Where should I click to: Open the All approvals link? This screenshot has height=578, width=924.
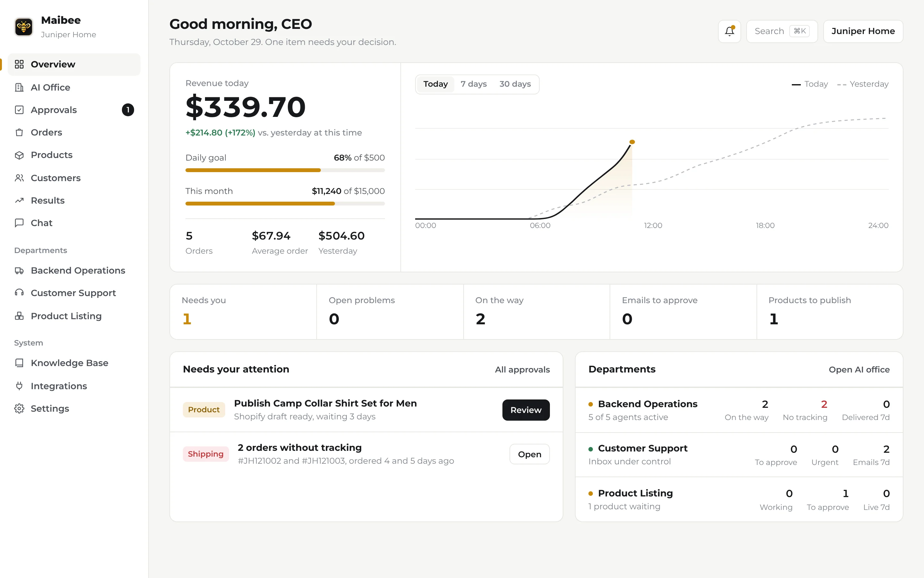[522, 370]
